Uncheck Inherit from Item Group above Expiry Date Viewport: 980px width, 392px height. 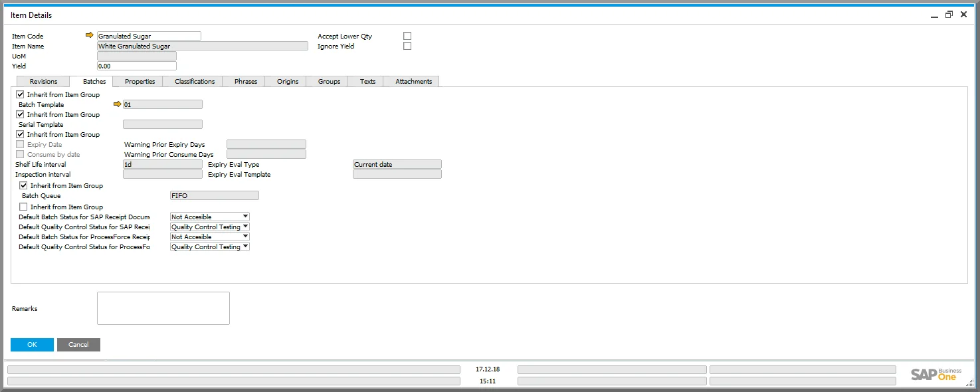(21, 134)
